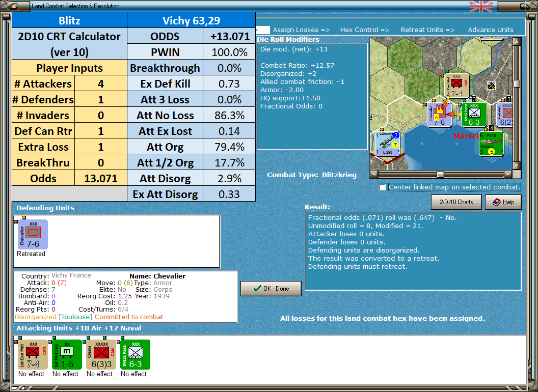Click 'Combat Type: Blitzkrieg' label

coord(312,175)
